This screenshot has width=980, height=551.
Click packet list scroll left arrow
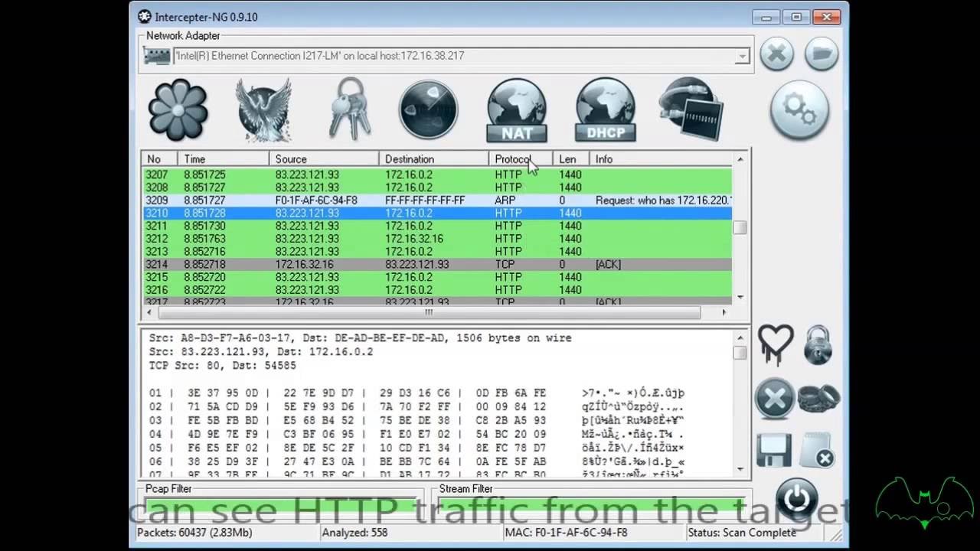click(150, 312)
